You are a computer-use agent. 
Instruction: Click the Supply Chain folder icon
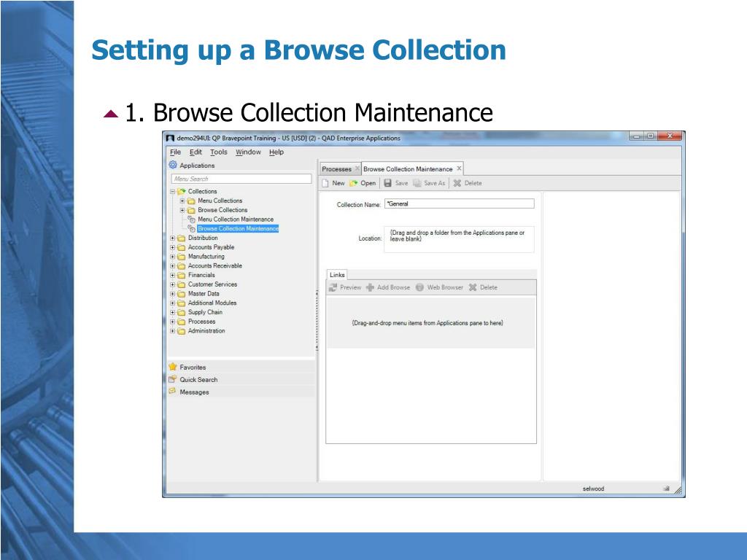tap(182, 312)
